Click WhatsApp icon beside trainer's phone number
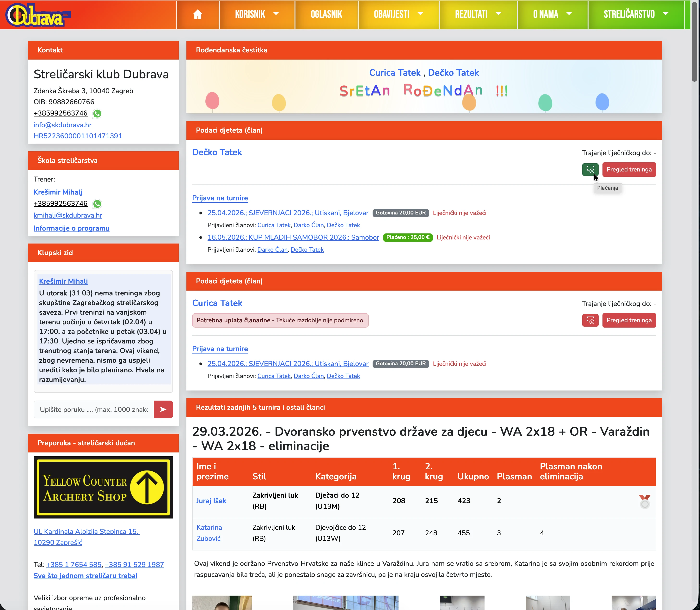The width and height of the screenshot is (700, 610). click(x=97, y=204)
